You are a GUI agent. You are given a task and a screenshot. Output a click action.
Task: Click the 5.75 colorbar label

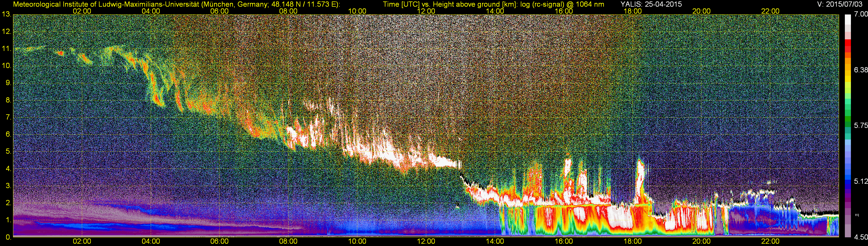coord(861,125)
